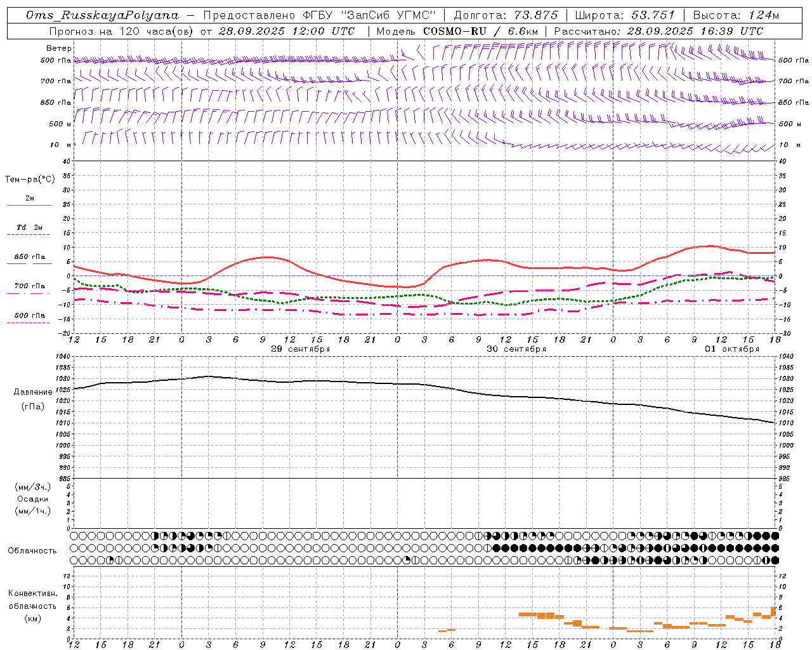Click the Конвективн. convective cloud label
Screen dimensions: 812x650
(x=33, y=594)
